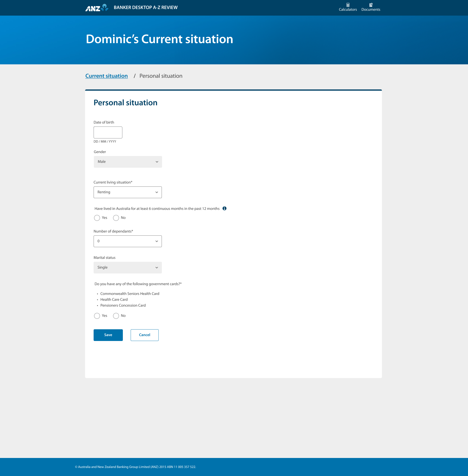Open the Documents section from the header
Image resolution: width=468 pixels, height=476 pixels.
pos(371,7)
